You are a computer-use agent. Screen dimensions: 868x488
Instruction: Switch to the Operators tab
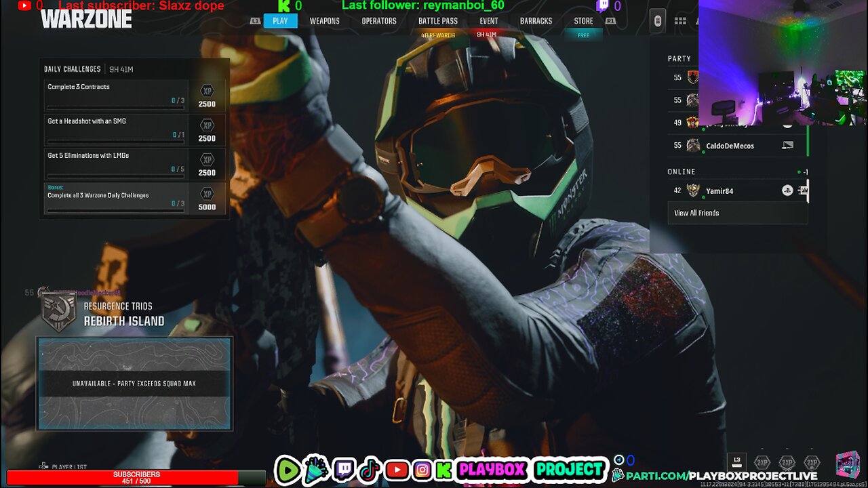(378, 21)
